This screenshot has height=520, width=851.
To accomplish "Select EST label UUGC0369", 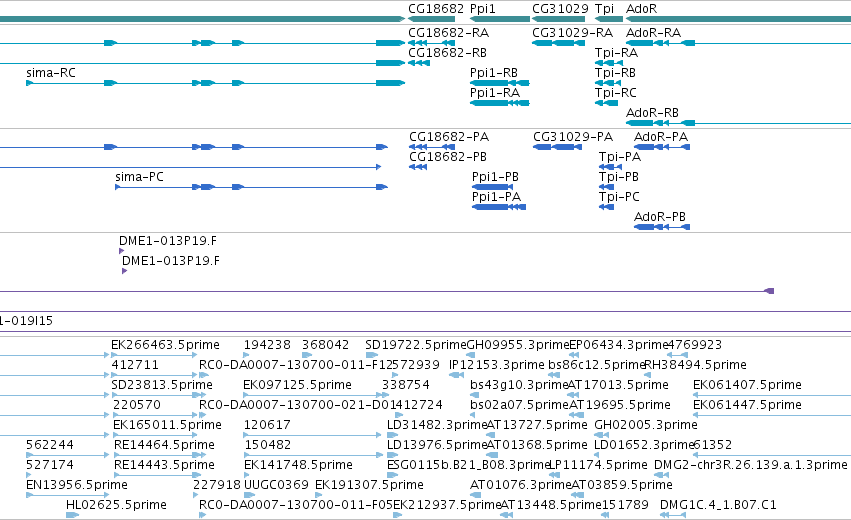I will point(276,485).
